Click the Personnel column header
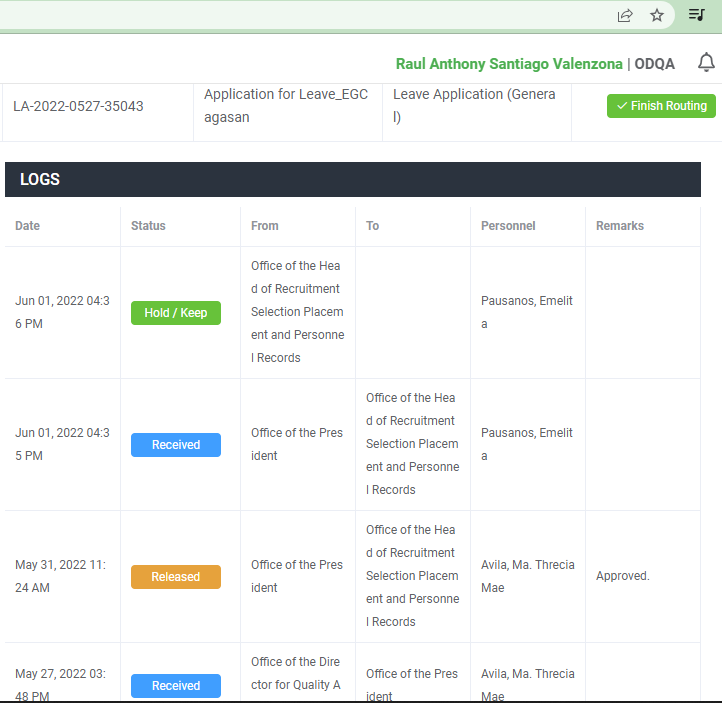 508,226
